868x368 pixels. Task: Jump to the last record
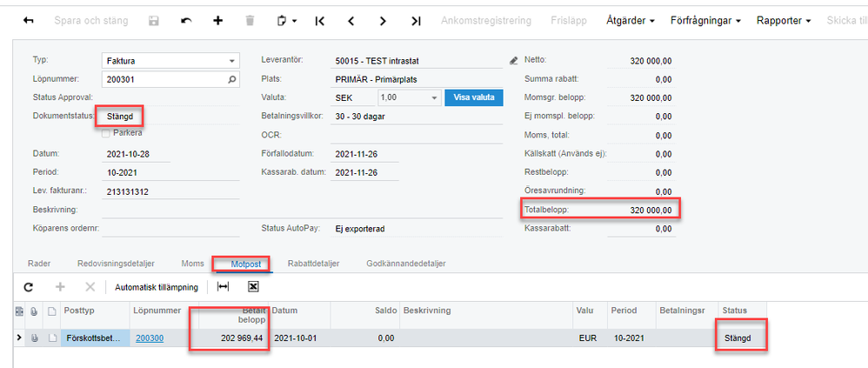416,20
